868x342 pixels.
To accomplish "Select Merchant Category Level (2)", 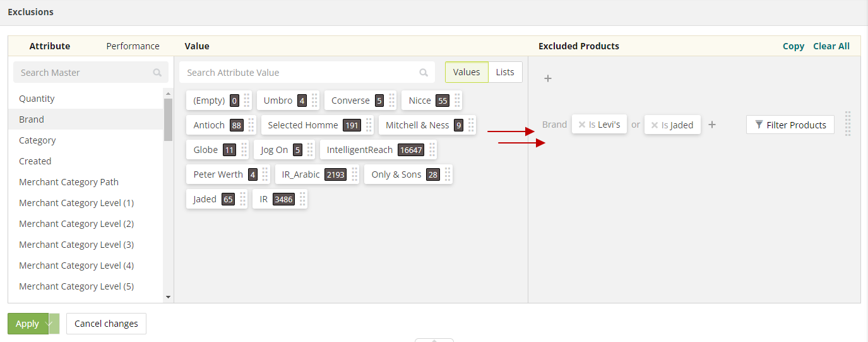I will pyautogui.click(x=86, y=224).
